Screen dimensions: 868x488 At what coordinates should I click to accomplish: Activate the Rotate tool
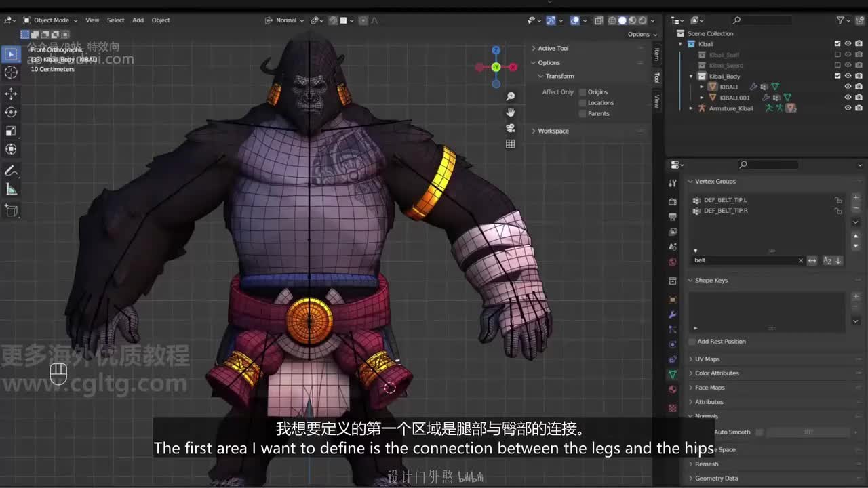(x=11, y=112)
